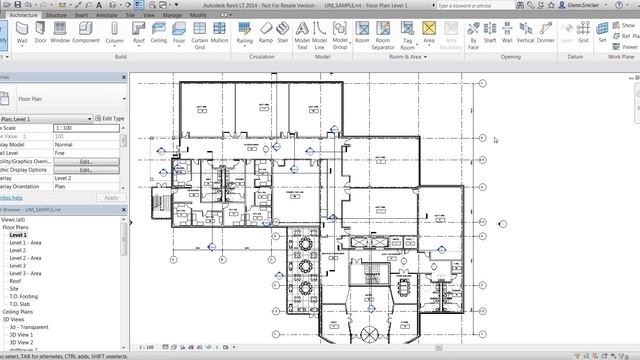Image resolution: width=640 pixels, height=360 pixels.
Task: Click the Set work plane tool
Action: [602, 33]
